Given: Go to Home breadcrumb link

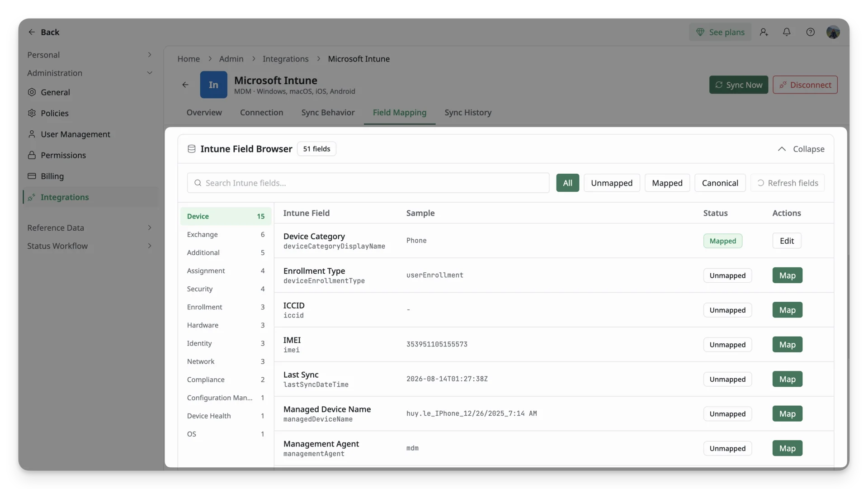Looking at the screenshot, I should (189, 59).
